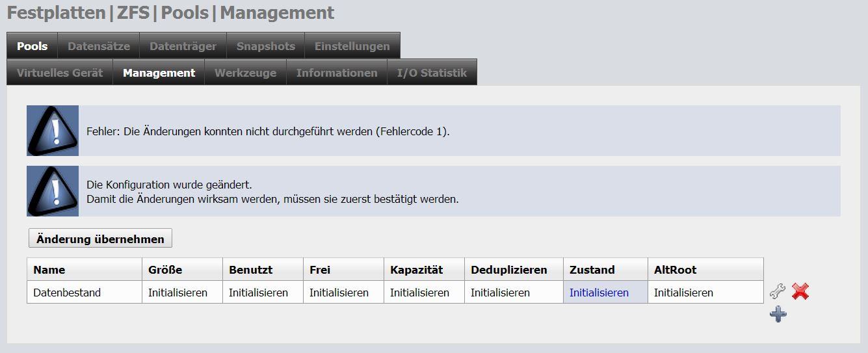Open the Einstellungen tab
The height and width of the screenshot is (353, 868).
pyautogui.click(x=352, y=46)
